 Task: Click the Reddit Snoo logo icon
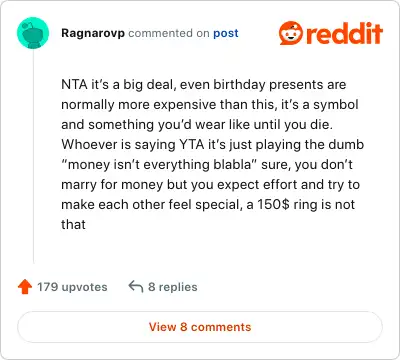click(x=291, y=33)
